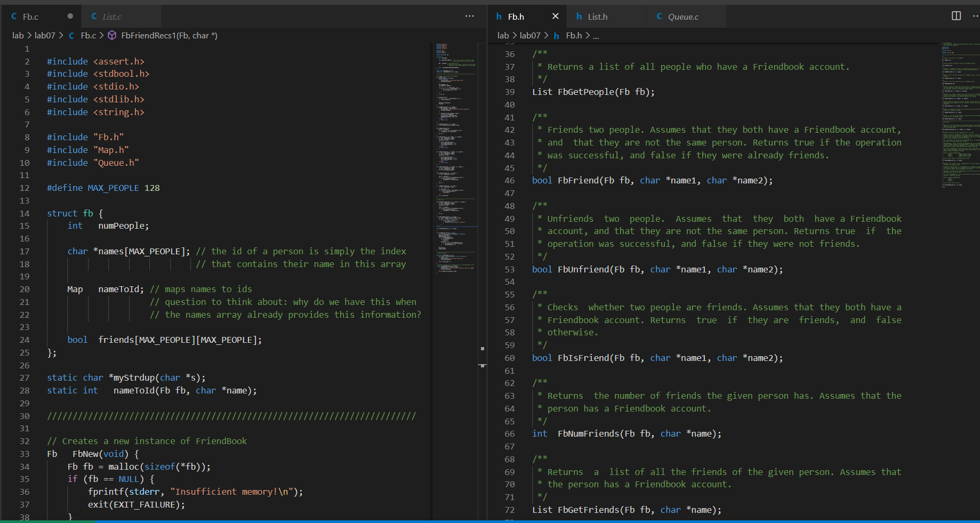Click the header icon on the active Fb.h tab
Viewport: 980px width, 523px height.
tap(500, 16)
